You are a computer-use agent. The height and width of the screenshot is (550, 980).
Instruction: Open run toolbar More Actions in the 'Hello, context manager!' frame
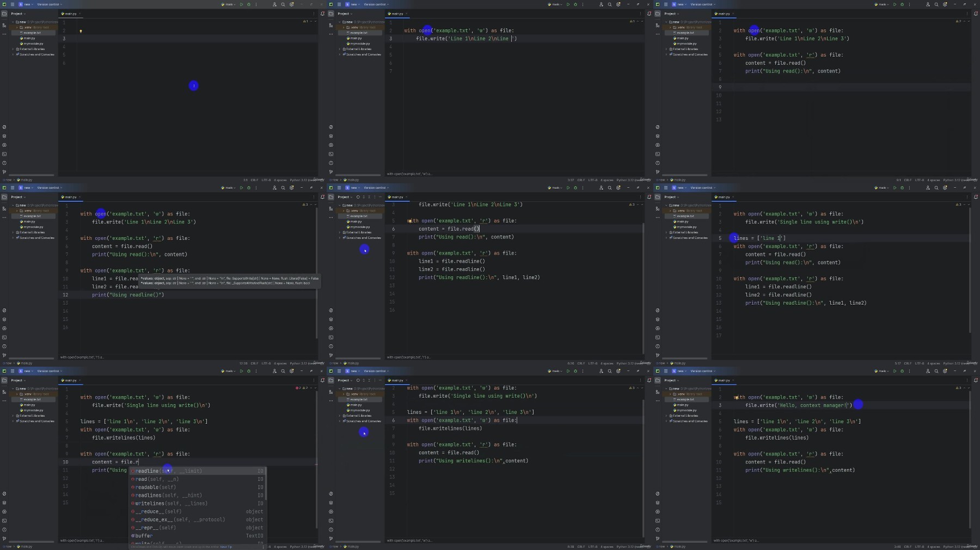(909, 371)
